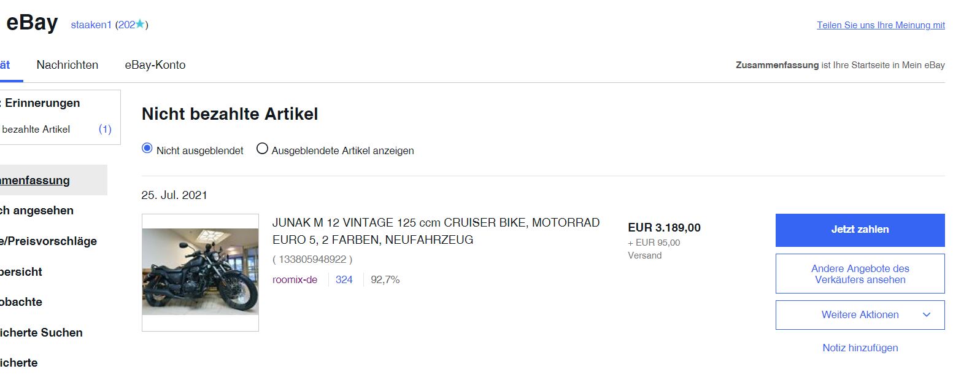Open the staaken1 username link
Image resolution: width=980 pixels, height=374 pixels.
[x=91, y=25]
